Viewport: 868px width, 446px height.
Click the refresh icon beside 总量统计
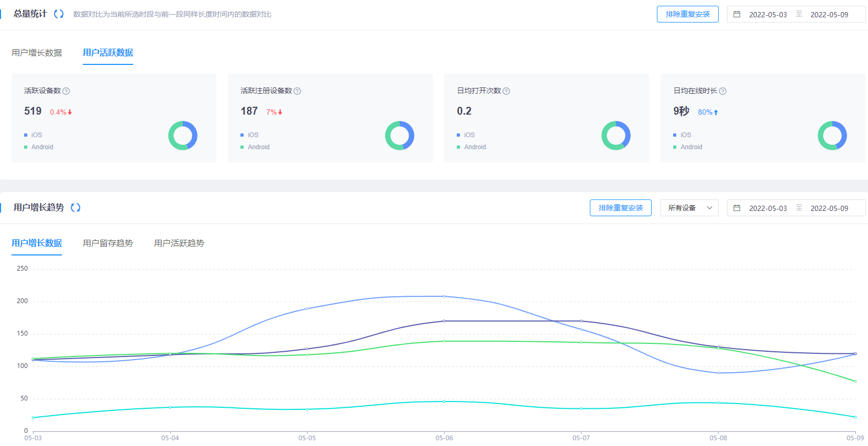click(59, 14)
